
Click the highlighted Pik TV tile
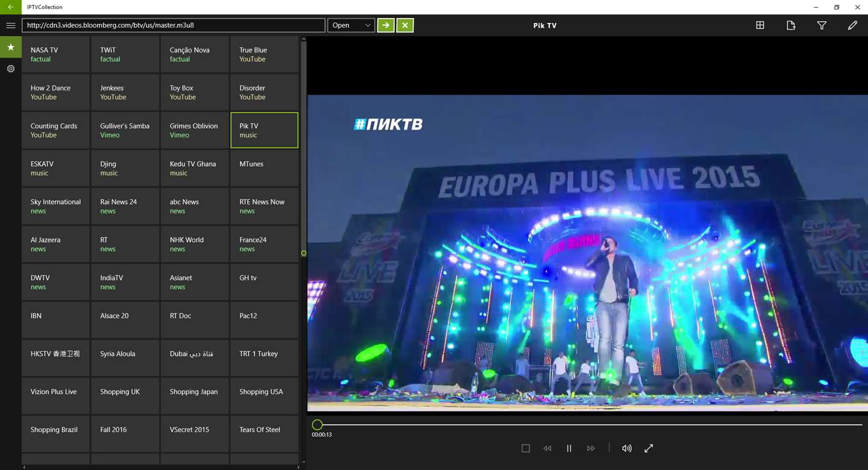(265, 130)
